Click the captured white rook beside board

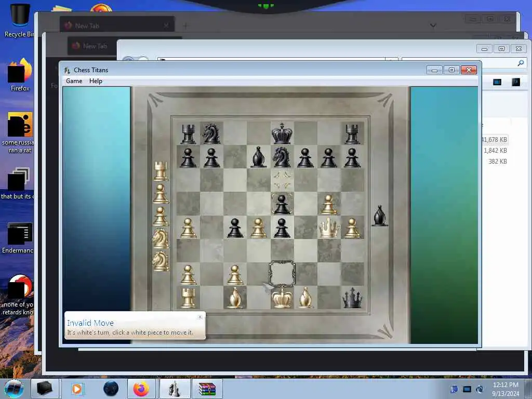point(161,171)
